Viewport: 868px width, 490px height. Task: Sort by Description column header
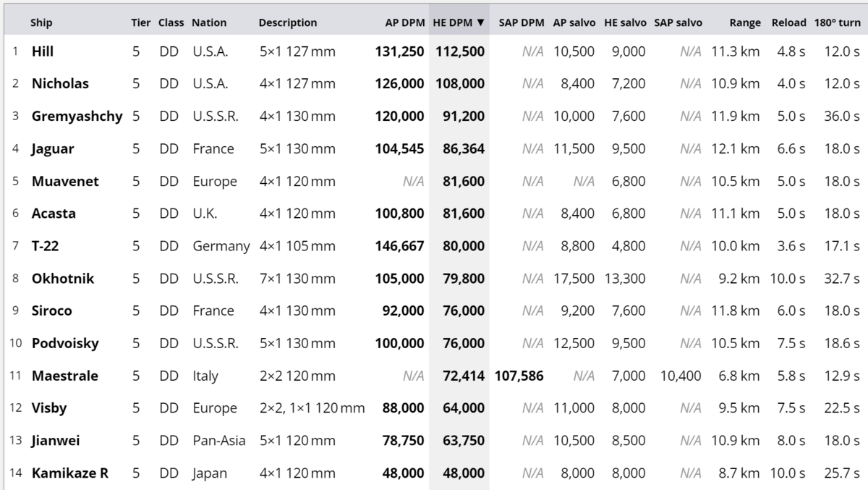288,22
